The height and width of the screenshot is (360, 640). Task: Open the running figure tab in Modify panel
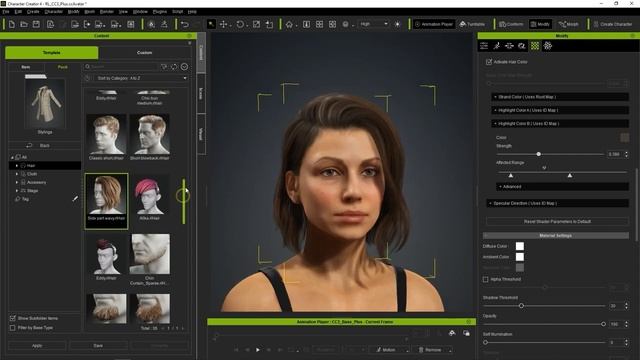(497, 46)
